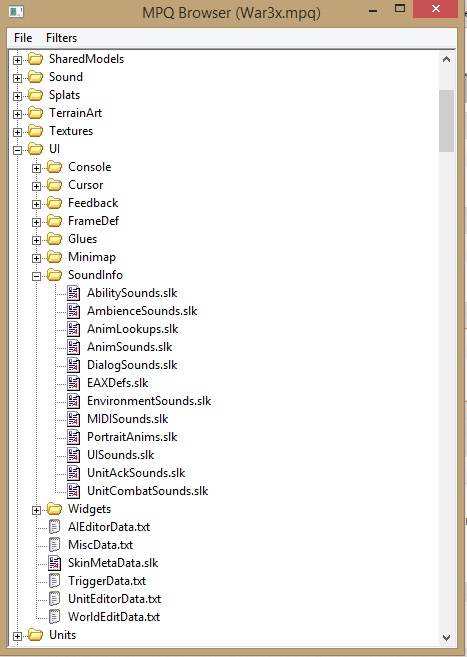Click the AbilitySounds.slk file icon

pos(73,293)
